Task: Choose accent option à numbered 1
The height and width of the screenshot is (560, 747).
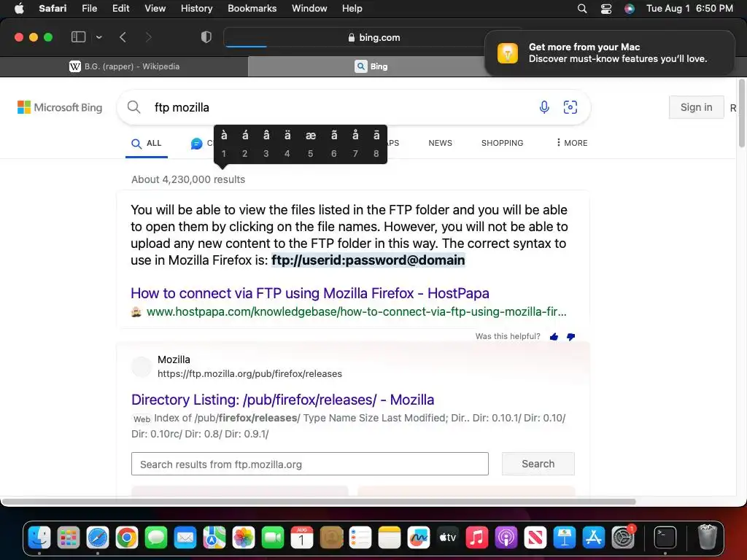Action: click(224, 144)
